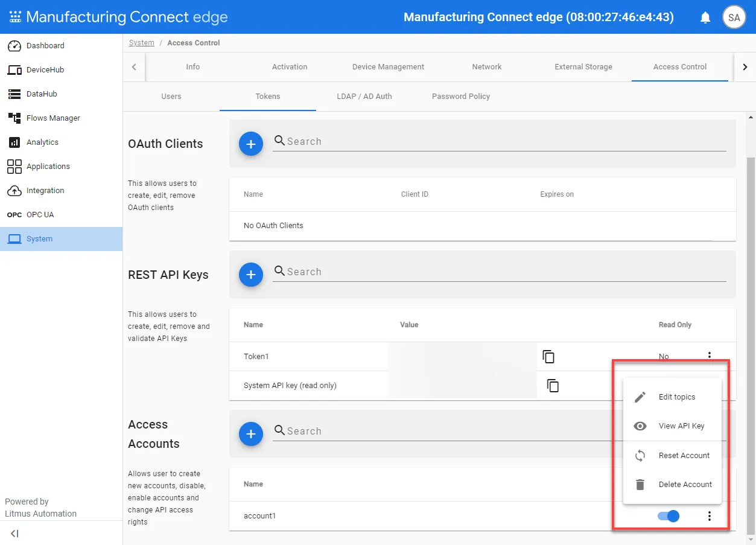
Task: Click the OPC UA sidebar icon
Action: 14,215
